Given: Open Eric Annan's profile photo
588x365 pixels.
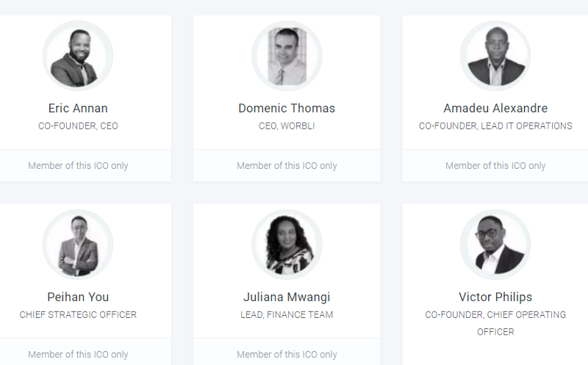Looking at the screenshot, I should [78, 56].
